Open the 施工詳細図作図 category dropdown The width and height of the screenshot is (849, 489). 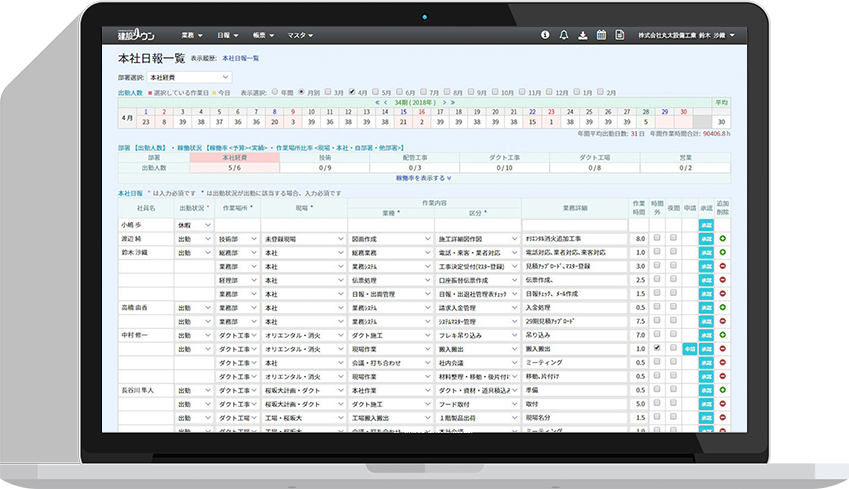(478, 239)
